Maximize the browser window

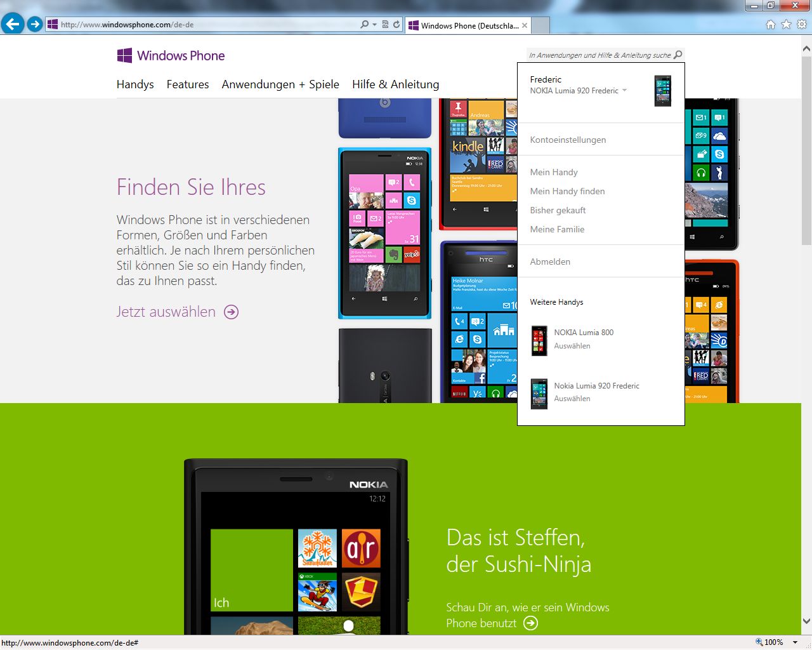pos(770,6)
